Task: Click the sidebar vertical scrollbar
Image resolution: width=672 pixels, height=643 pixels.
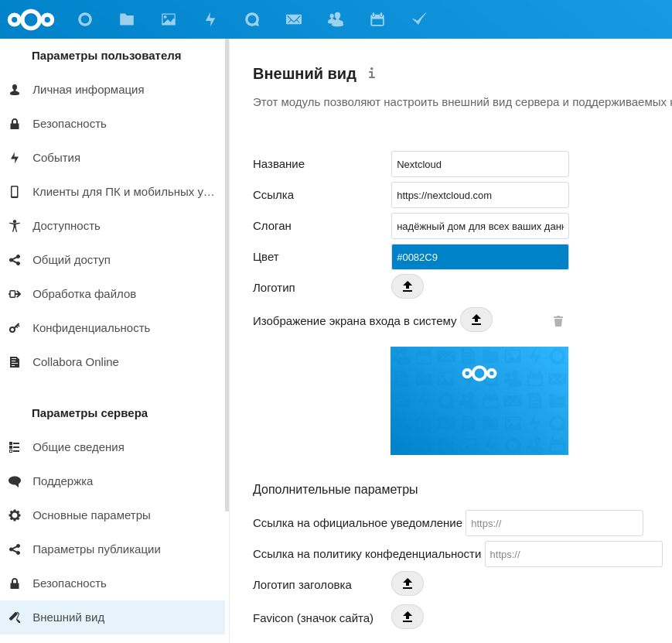Action: click(227, 275)
